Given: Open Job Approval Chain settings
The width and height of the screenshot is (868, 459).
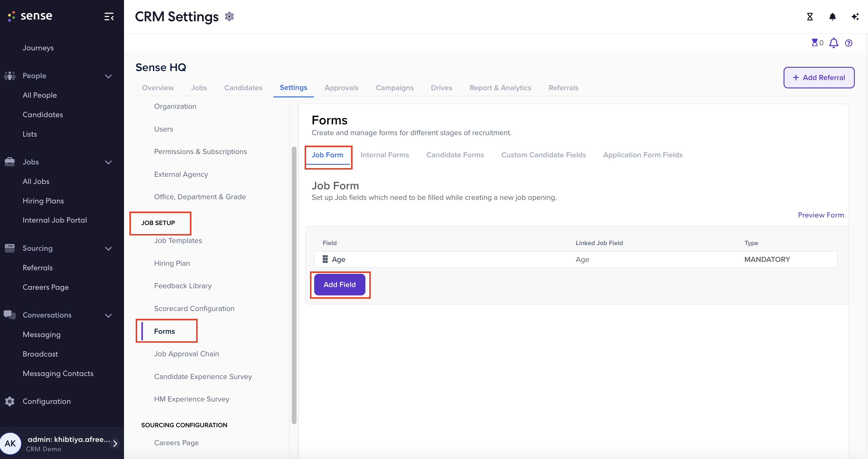Looking at the screenshot, I should pyautogui.click(x=186, y=354).
